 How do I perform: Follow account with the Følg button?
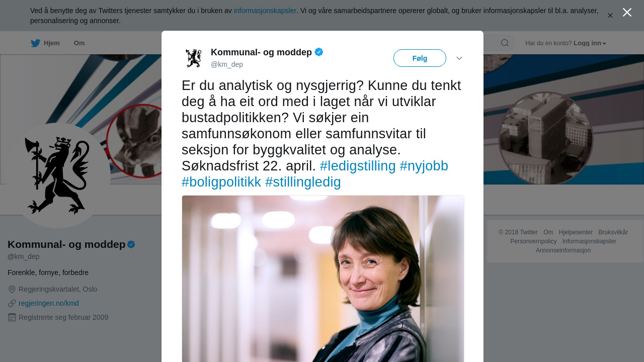420,58
